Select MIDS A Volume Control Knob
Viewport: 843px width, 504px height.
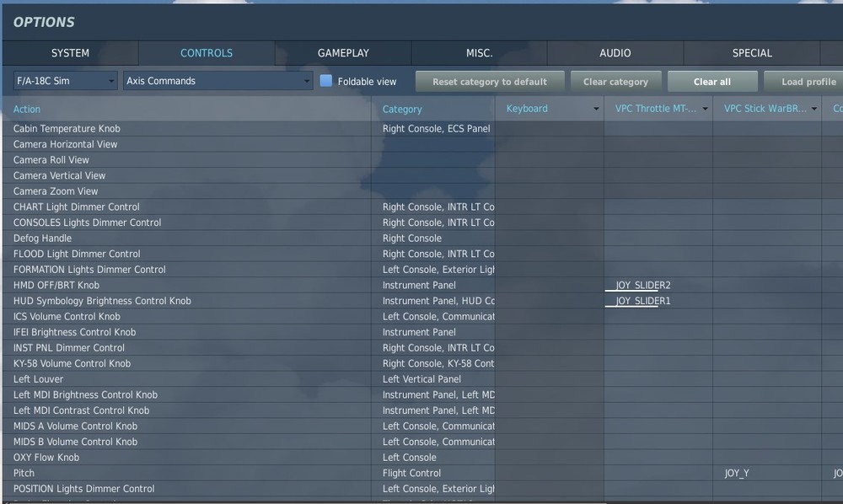point(186,426)
